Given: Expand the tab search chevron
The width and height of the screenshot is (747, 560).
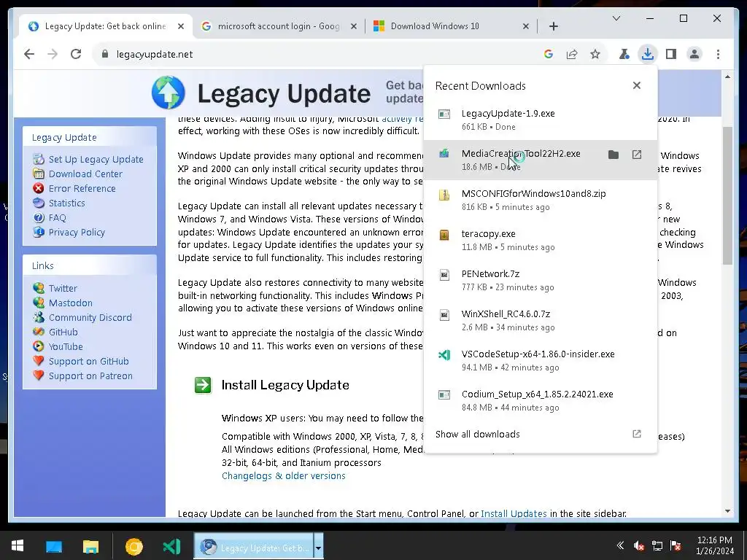Looking at the screenshot, I should click(x=616, y=18).
